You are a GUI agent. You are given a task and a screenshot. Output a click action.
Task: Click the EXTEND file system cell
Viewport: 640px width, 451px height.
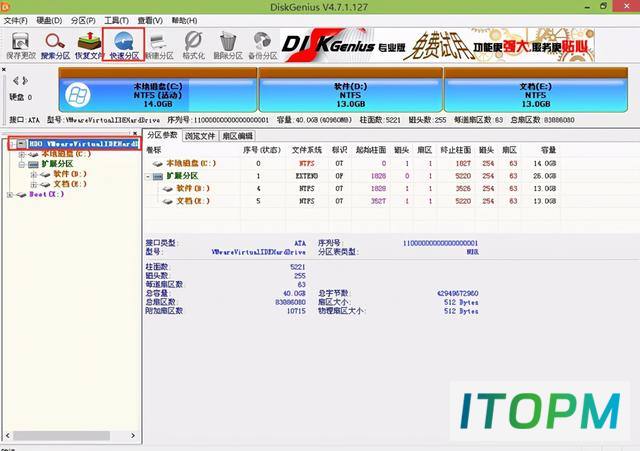tap(307, 176)
